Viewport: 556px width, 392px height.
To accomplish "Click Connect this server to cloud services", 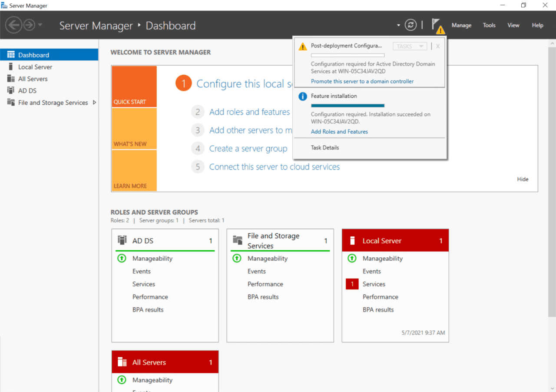I will (x=275, y=167).
